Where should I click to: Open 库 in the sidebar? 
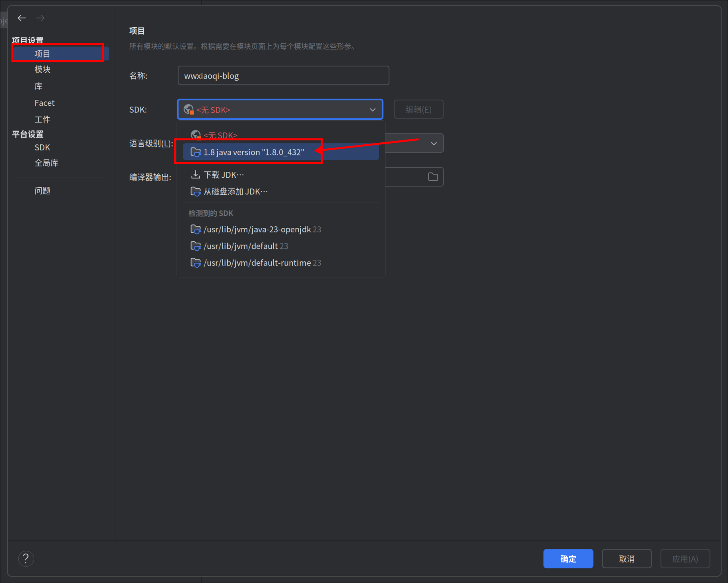(x=39, y=86)
